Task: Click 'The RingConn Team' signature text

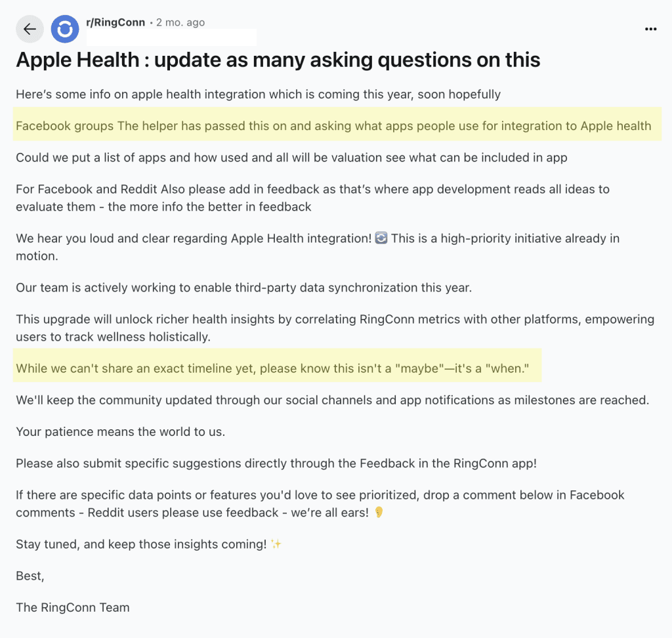Action: tap(72, 607)
